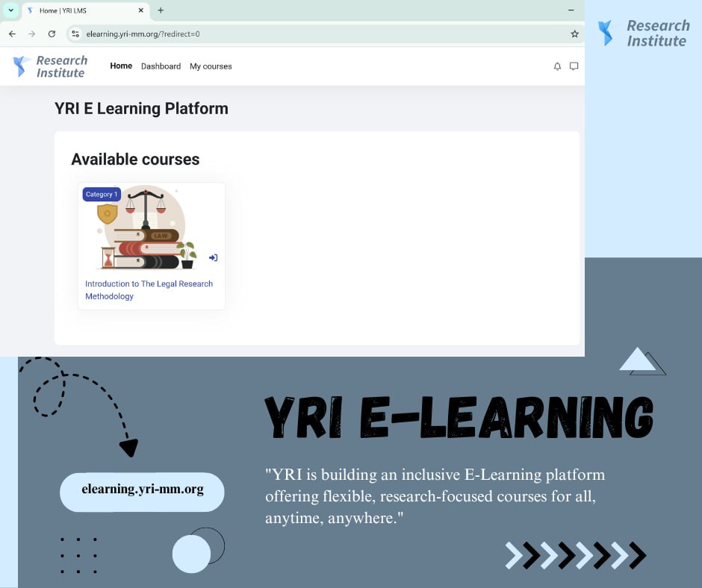
Task: Open a new browser tab
Action: pos(161,10)
